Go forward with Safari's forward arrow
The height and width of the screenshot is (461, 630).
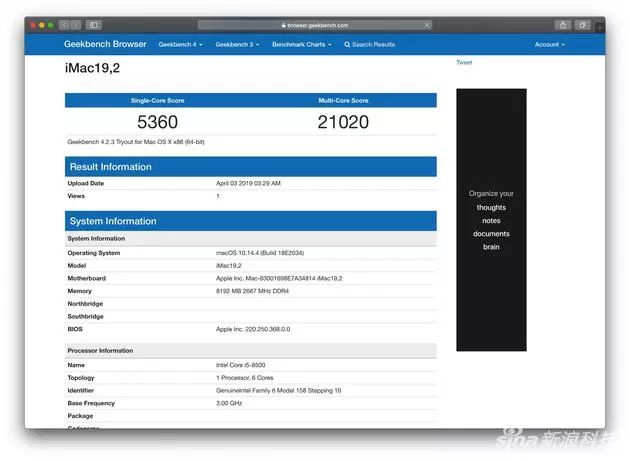pyautogui.click(x=76, y=25)
